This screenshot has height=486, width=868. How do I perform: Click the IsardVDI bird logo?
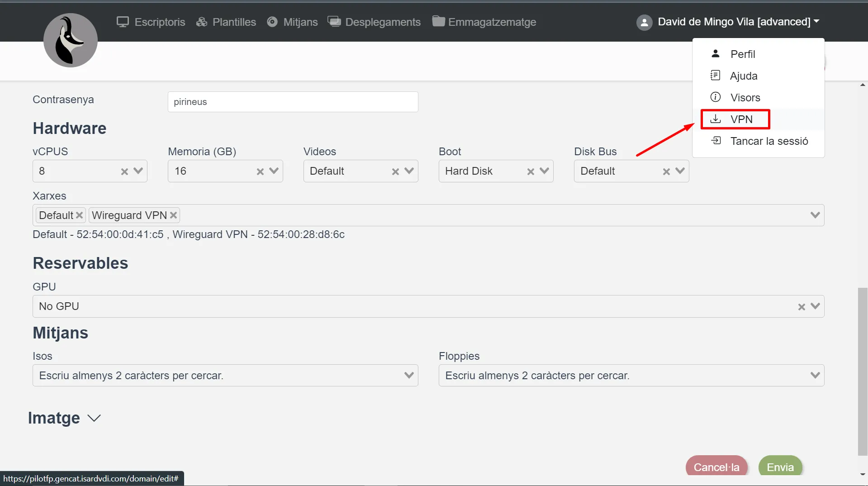pos(70,40)
